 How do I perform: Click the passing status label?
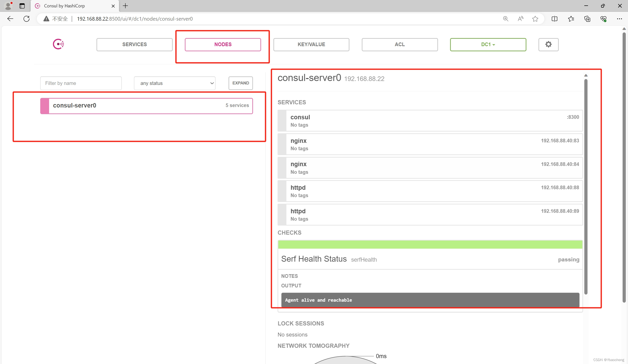coord(568,260)
